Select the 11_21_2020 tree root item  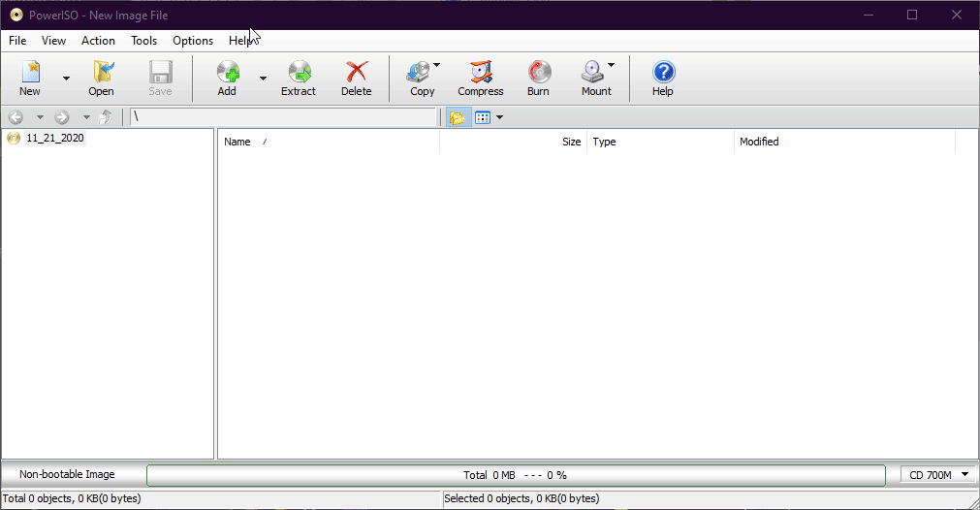[55, 138]
